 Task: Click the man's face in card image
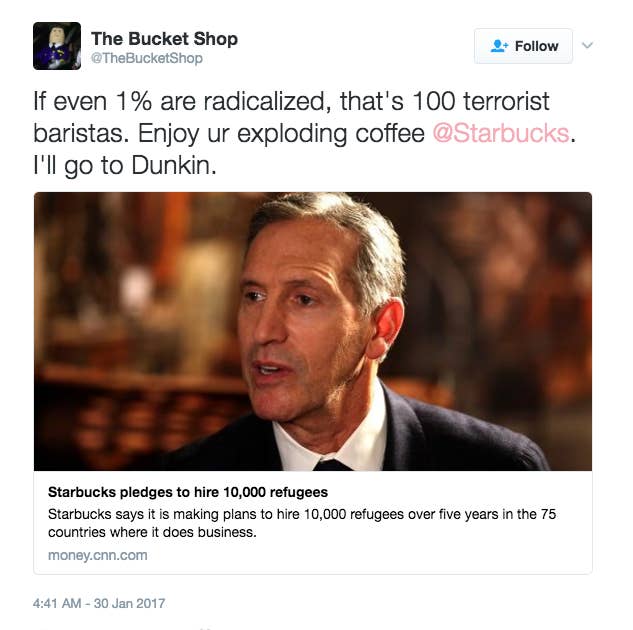303,323
